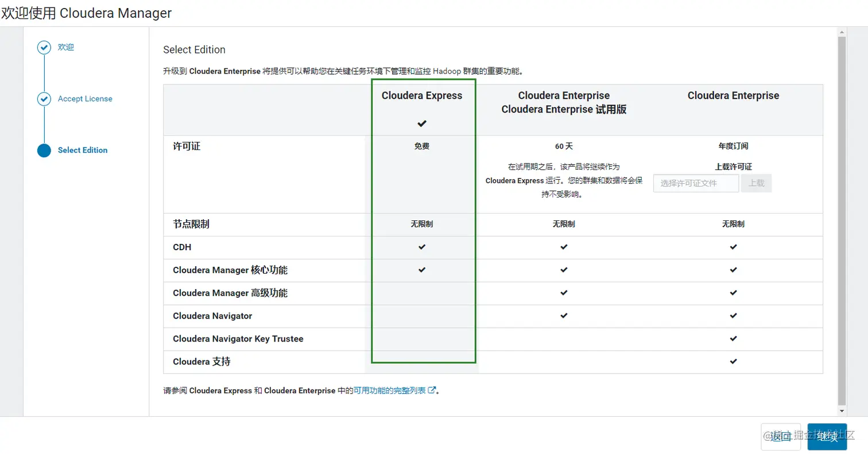Click the 许可证 row label
The width and height of the screenshot is (868, 454).
click(187, 146)
